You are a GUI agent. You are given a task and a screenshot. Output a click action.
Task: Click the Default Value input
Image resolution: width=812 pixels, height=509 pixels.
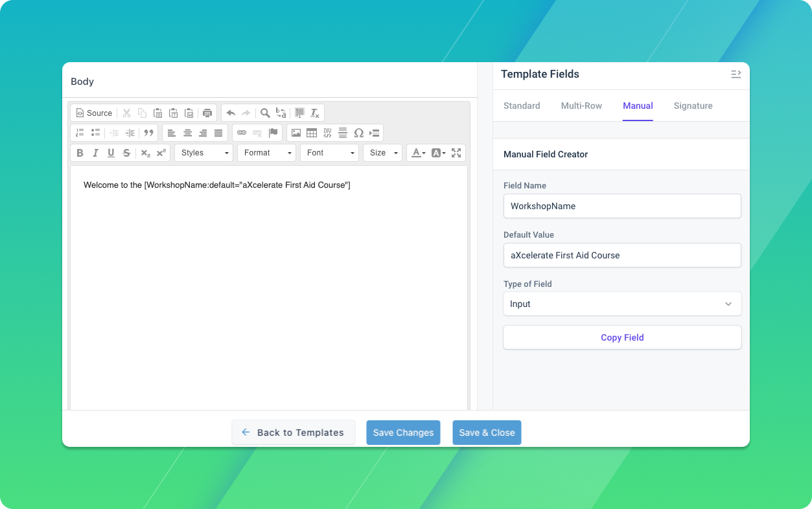622,255
